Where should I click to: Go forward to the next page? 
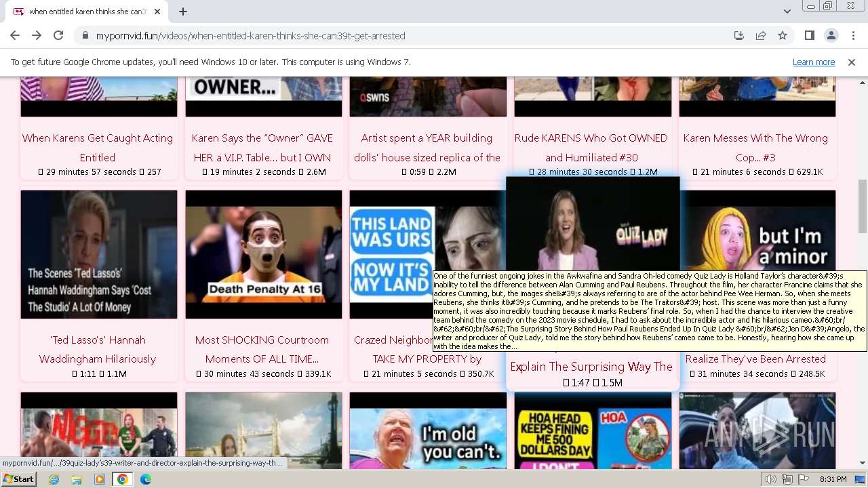pos(37,35)
